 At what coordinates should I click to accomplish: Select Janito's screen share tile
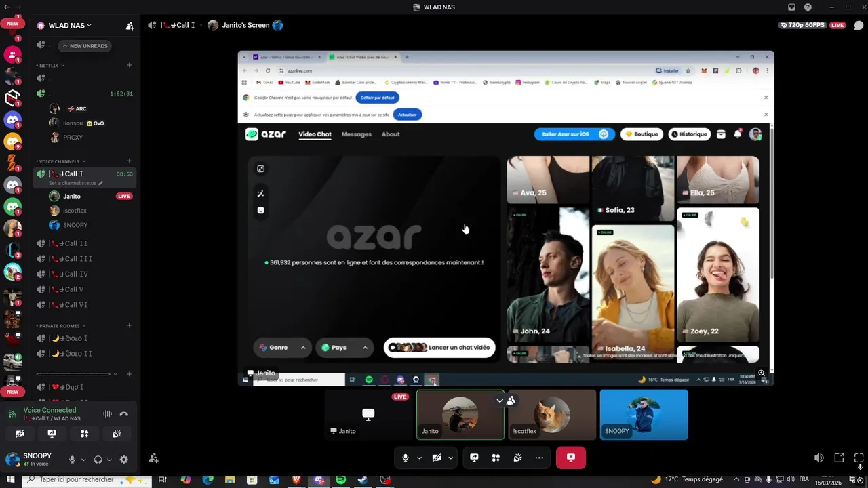pos(369,415)
